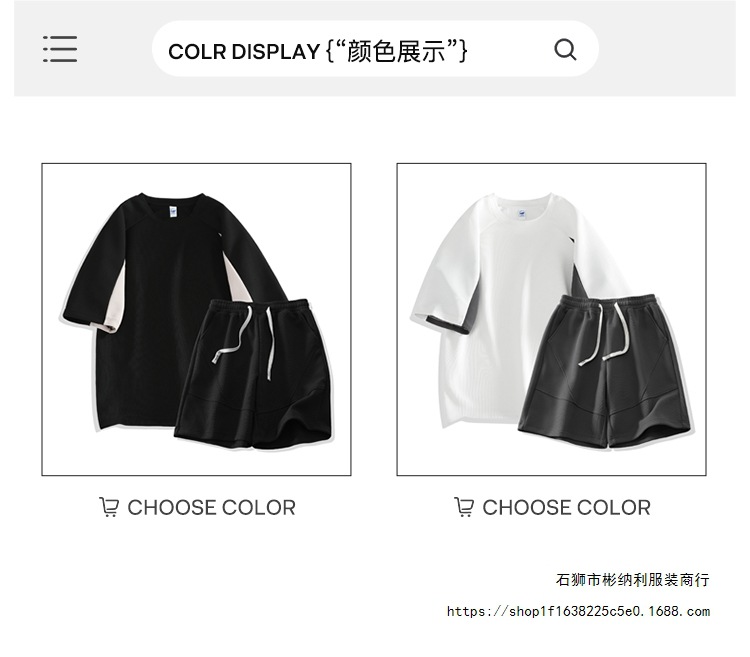The width and height of the screenshot is (750, 657).
Task: Open the hamburger list menu icon
Action: pyautogui.click(x=60, y=49)
